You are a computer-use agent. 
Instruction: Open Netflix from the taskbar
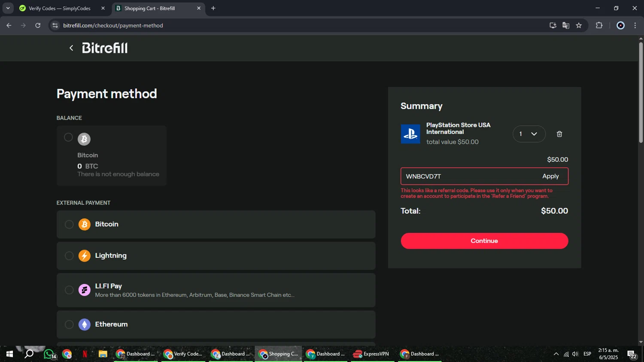(x=85, y=354)
